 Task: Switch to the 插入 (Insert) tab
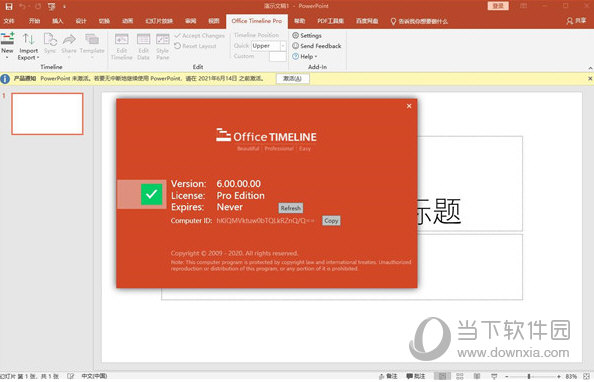coord(58,21)
